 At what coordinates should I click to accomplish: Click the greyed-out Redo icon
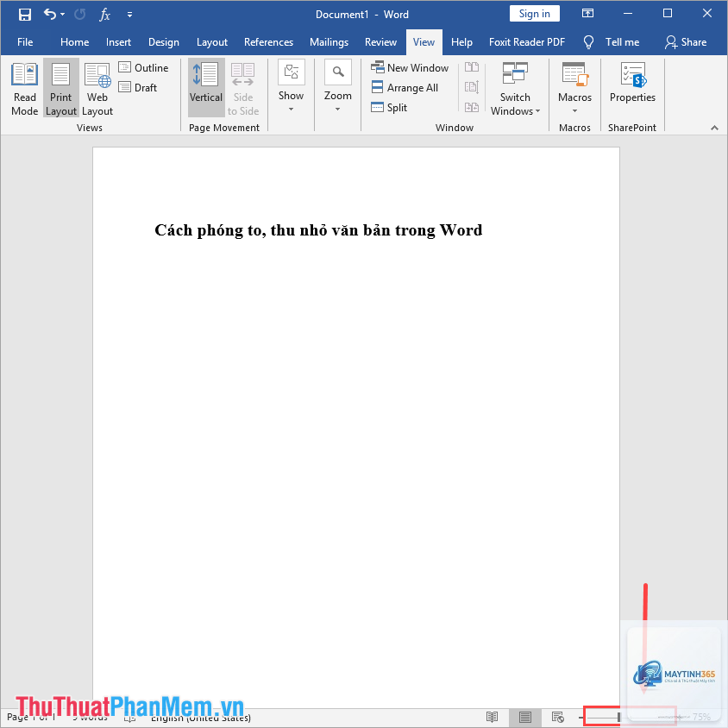point(80,15)
